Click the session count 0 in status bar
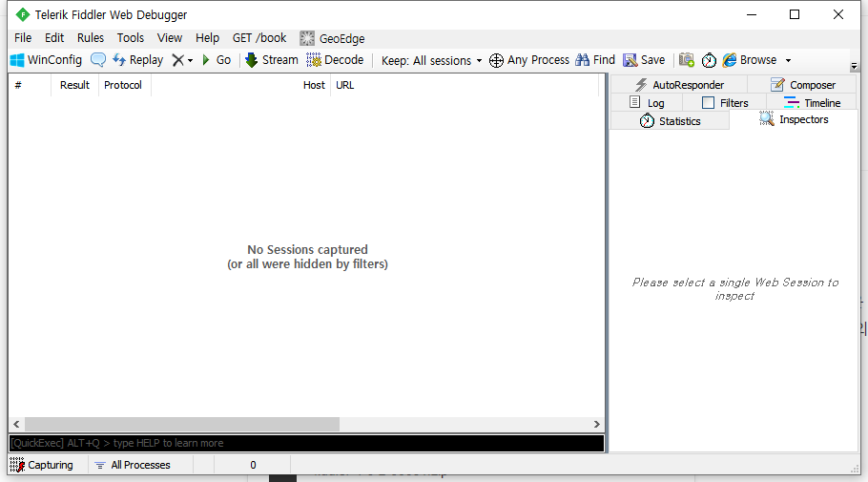This screenshot has width=868, height=482. tap(253, 465)
